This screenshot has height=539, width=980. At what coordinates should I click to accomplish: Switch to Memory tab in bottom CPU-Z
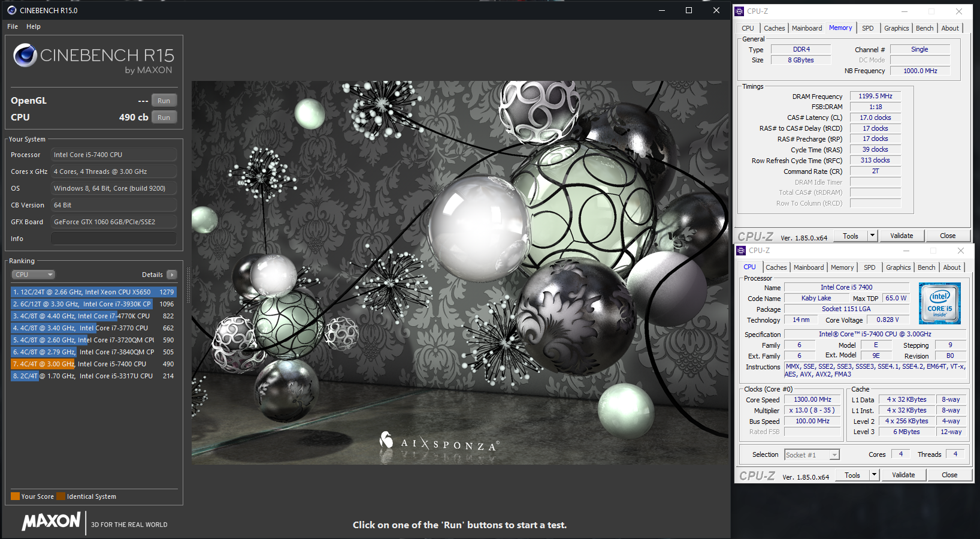click(842, 267)
